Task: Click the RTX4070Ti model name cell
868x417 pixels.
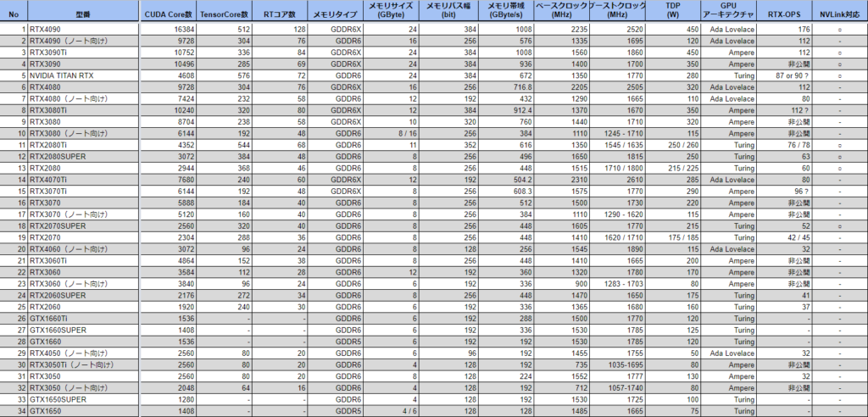Action: pyautogui.click(x=84, y=180)
